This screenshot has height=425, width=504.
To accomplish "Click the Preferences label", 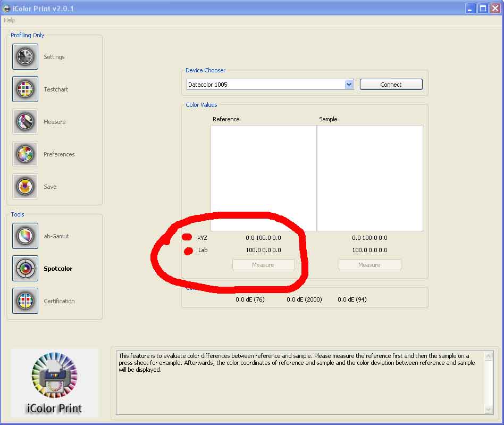I will (59, 154).
